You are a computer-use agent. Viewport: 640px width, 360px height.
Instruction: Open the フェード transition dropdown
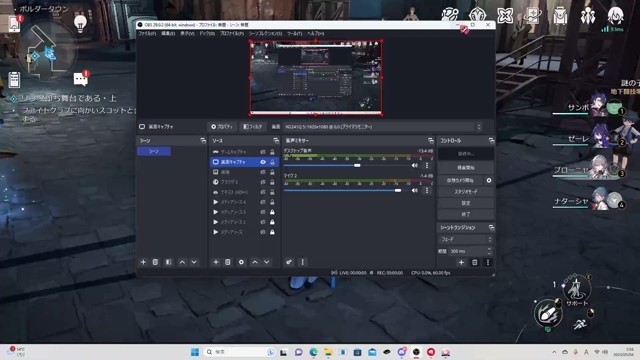point(466,239)
